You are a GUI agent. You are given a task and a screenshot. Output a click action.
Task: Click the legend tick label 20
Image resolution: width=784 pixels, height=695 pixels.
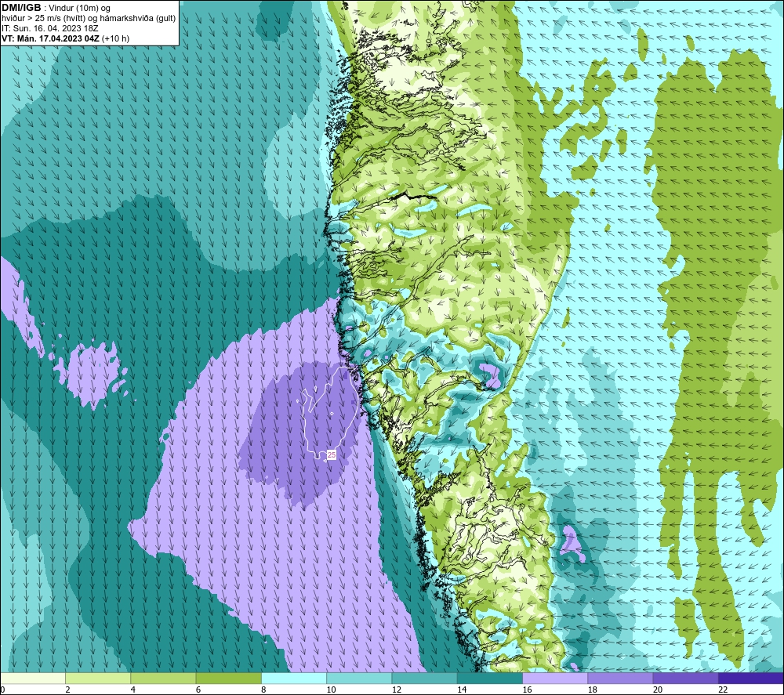[x=658, y=690]
